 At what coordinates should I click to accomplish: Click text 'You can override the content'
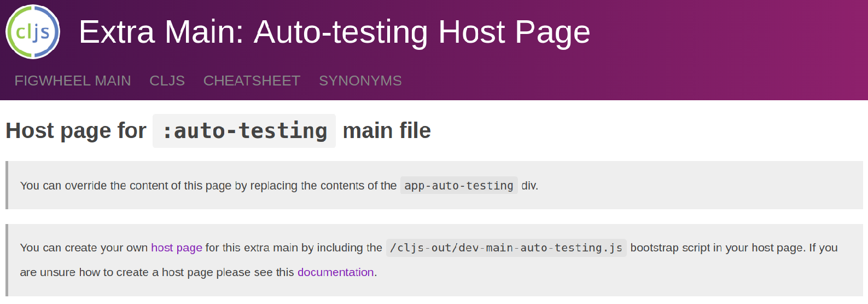tap(91, 186)
